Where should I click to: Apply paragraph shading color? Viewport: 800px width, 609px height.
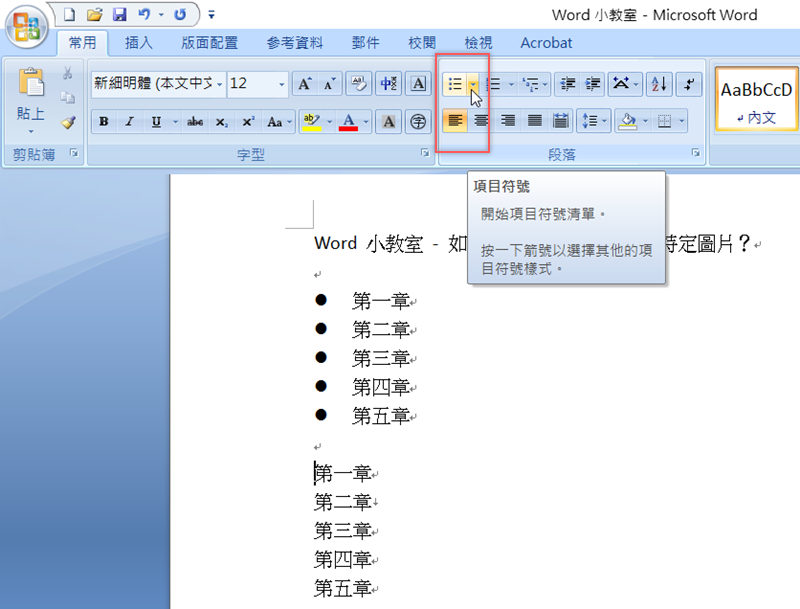pyautogui.click(x=628, y=121)
